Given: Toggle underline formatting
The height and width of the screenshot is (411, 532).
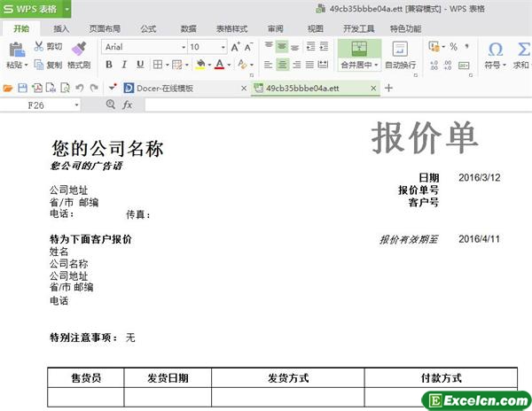Looking at the screenshot, I should tap(139, 65).
